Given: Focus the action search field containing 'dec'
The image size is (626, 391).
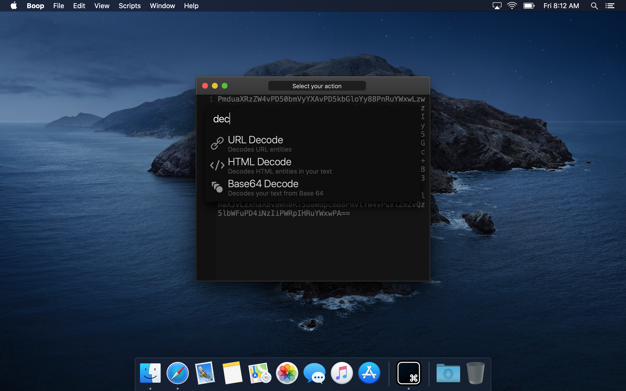Looking at the screenshot, I should [314, 119].
